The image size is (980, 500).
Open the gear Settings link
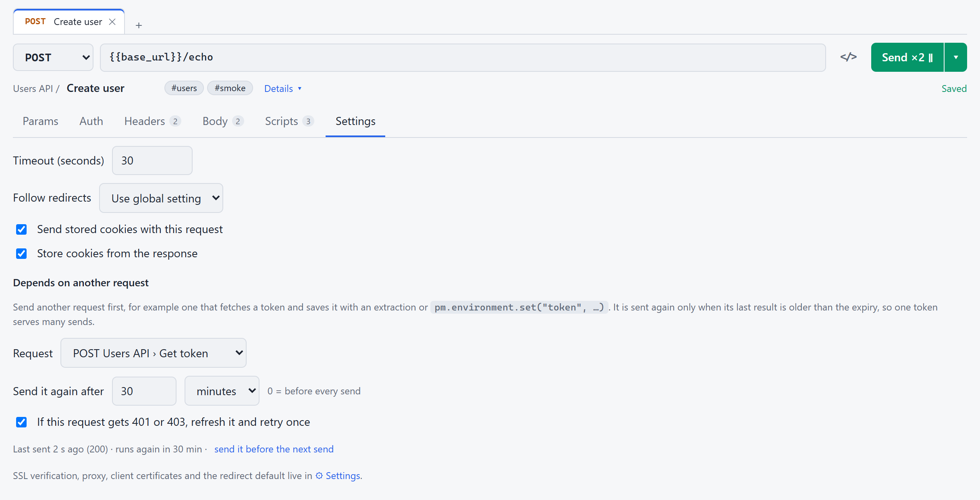coord(338,476)
